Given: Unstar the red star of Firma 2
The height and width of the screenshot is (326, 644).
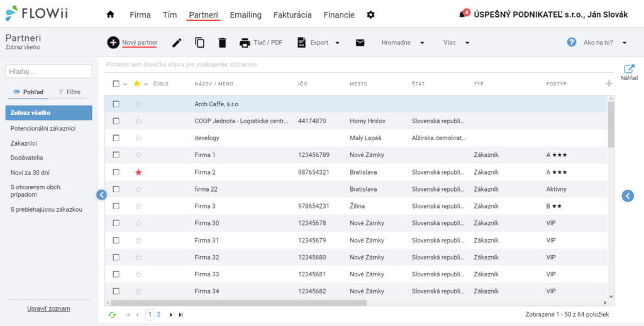Looking at the screenshot, I should pos(138,172).
